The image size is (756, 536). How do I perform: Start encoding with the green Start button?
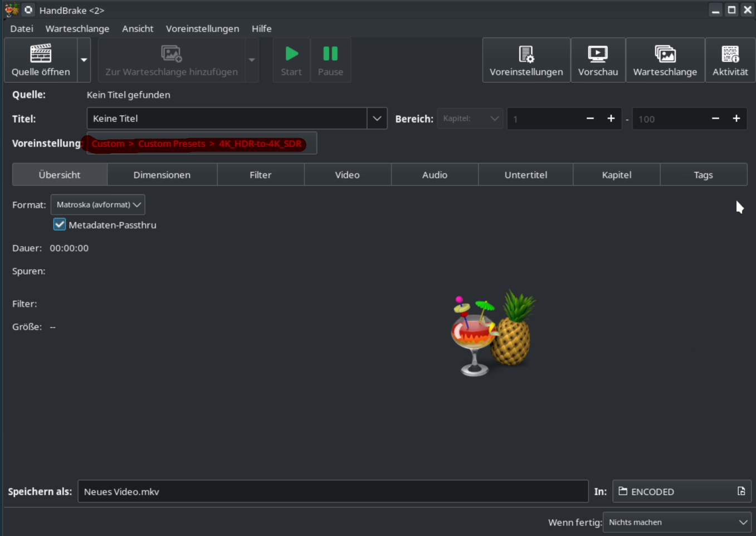coord(291,60)
